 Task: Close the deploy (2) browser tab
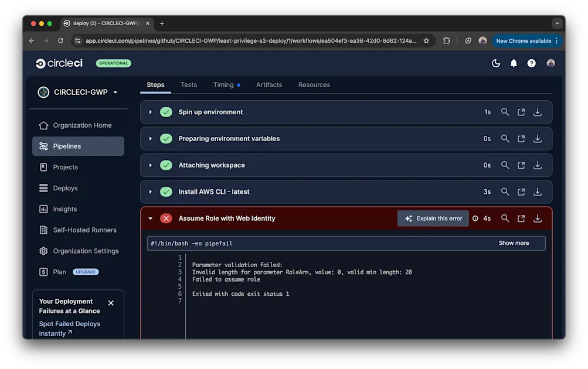click(147, 23)
